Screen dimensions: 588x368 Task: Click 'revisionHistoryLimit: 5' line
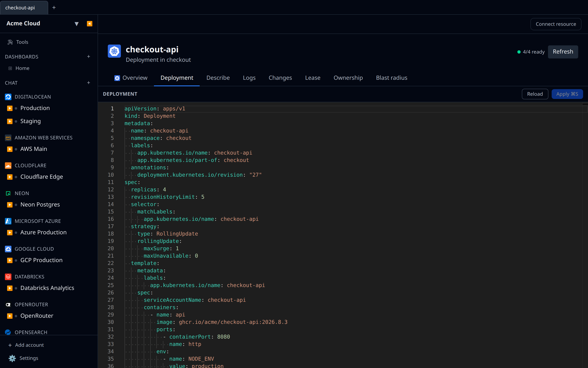click(x=168, y=197)
